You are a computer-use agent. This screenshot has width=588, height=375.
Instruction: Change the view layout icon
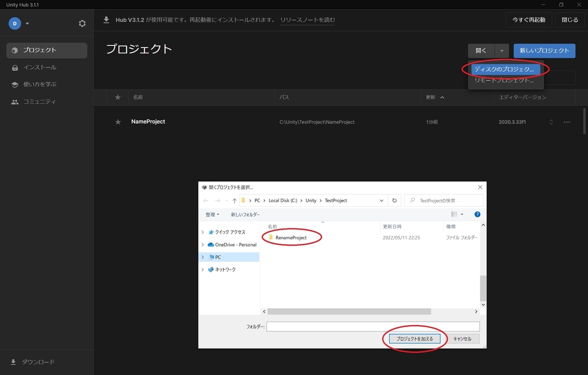454,214
